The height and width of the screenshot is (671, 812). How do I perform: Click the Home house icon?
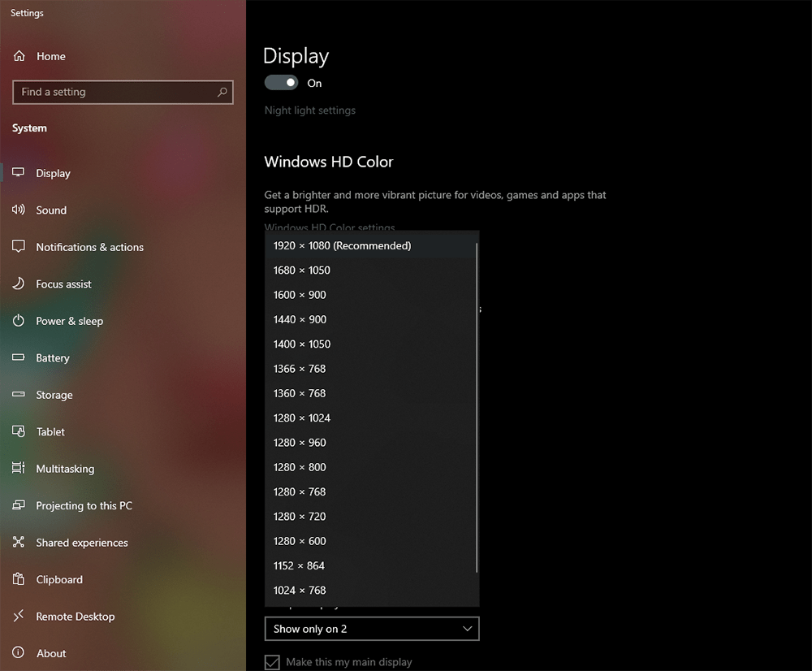coord(19,56)
